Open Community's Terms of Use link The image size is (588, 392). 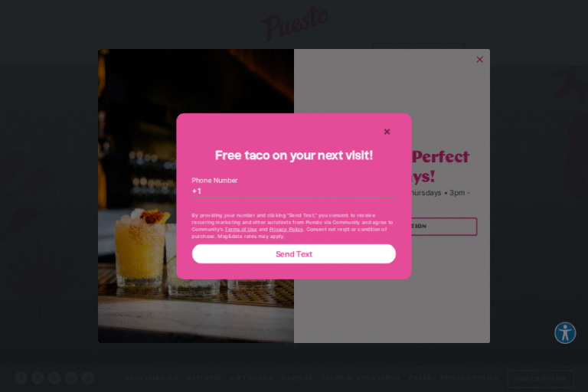240,229
